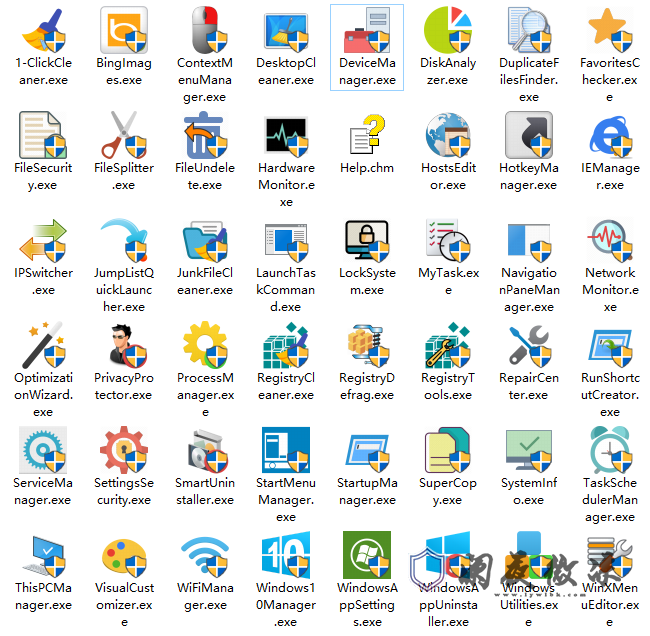Click the DiskAnalyzer.exe pie chart icon
Screen dimensions: 650x636
point(448,30)
